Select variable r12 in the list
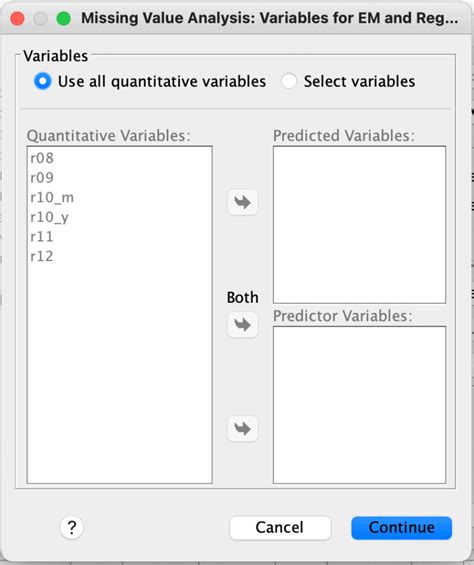This screenshot has height=565, width=474. point(42,257)
